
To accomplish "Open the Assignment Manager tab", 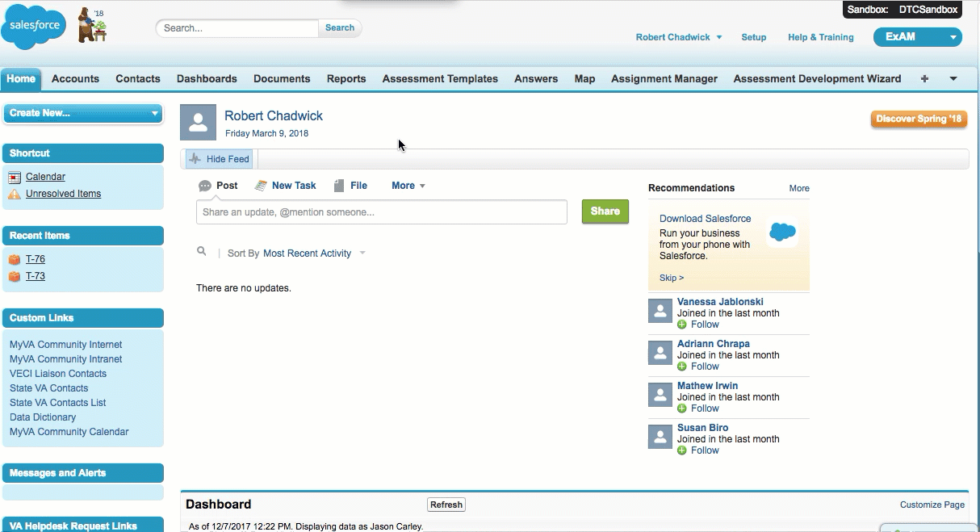I will click(664, 78).
